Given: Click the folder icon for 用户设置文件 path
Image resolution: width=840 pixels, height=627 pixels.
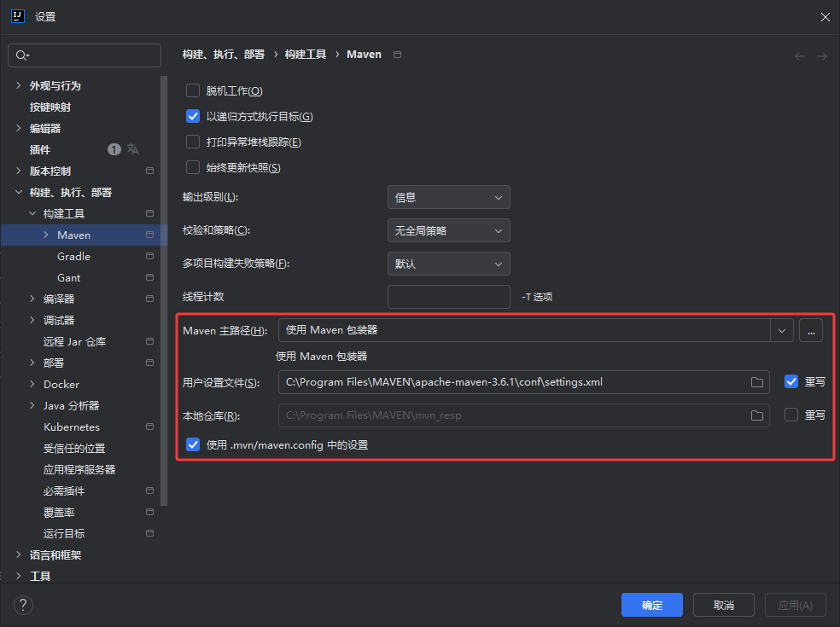Looking at the screenshot, I should [x=756, y=382].
